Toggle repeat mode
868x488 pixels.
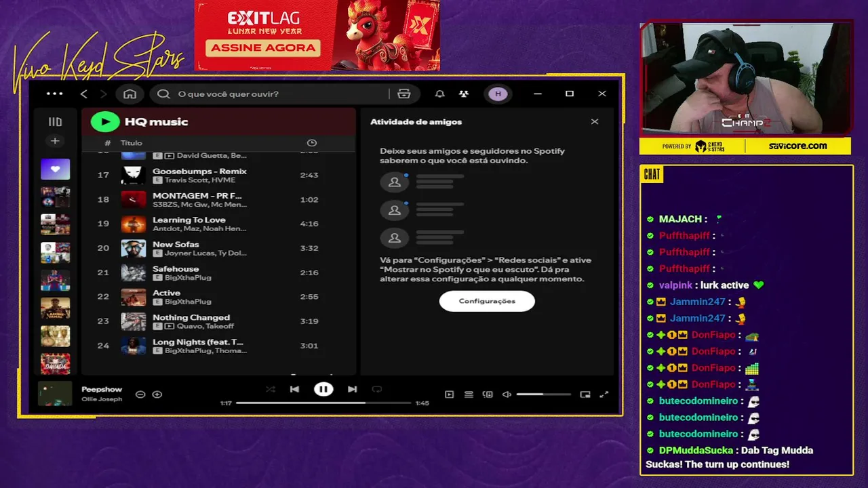[x=377, y=389]
